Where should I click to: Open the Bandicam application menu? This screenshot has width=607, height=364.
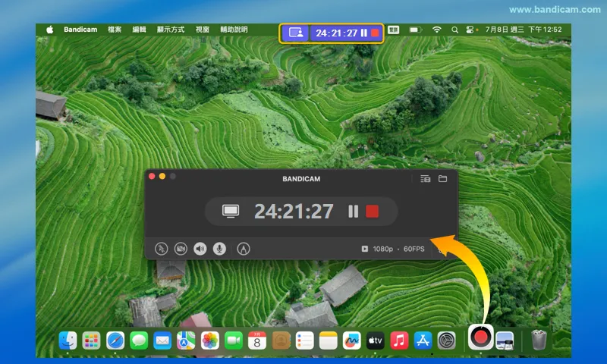(x=80, y=30)
